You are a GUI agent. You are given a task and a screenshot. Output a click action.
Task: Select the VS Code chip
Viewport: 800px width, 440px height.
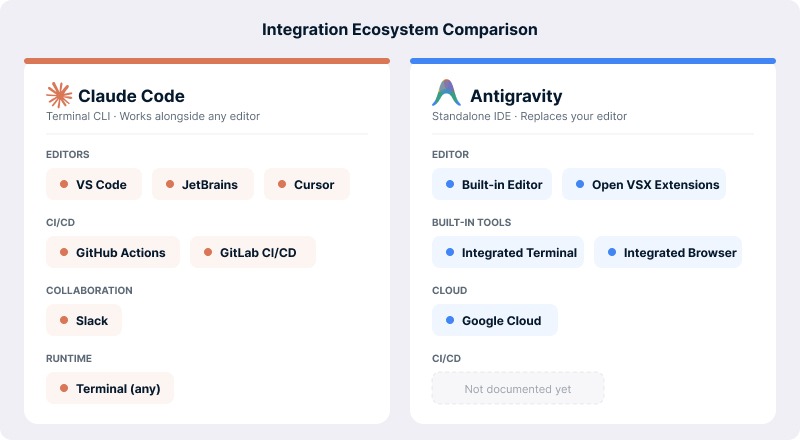[94, 184]
